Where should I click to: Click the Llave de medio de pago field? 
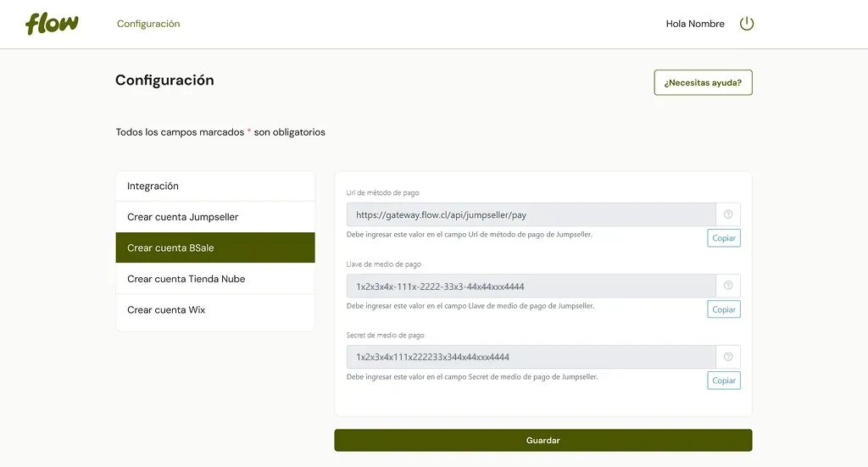pyautogui.click(x=531, y=286)
